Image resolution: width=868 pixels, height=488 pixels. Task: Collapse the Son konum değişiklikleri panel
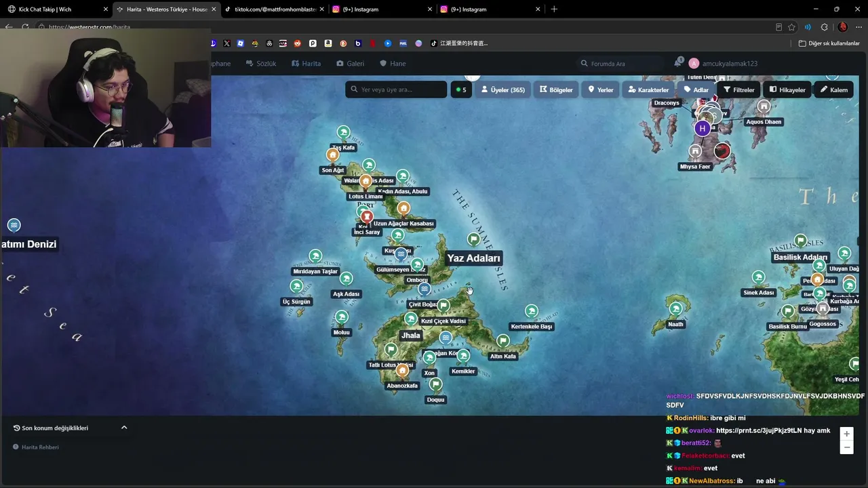[x=124, y=428]
